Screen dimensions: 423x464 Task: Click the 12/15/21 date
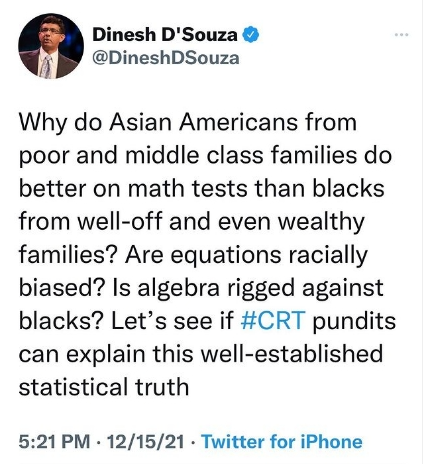tap(145, 442)
